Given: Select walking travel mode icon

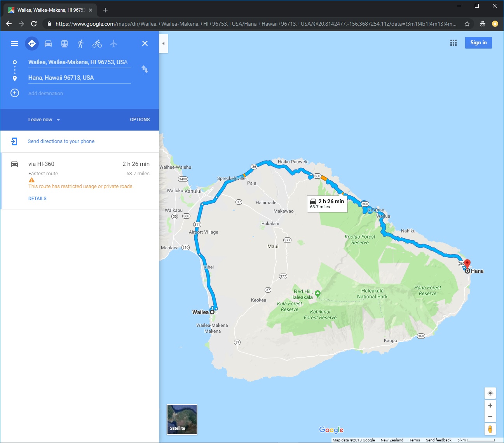Looking at the screenshot, I should [x=81, y=44].
